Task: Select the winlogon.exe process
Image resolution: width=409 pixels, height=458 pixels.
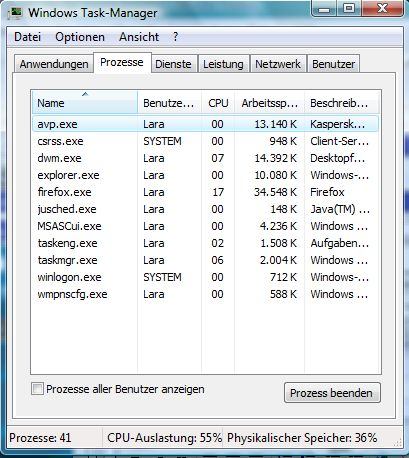Action: coord(205,277)
